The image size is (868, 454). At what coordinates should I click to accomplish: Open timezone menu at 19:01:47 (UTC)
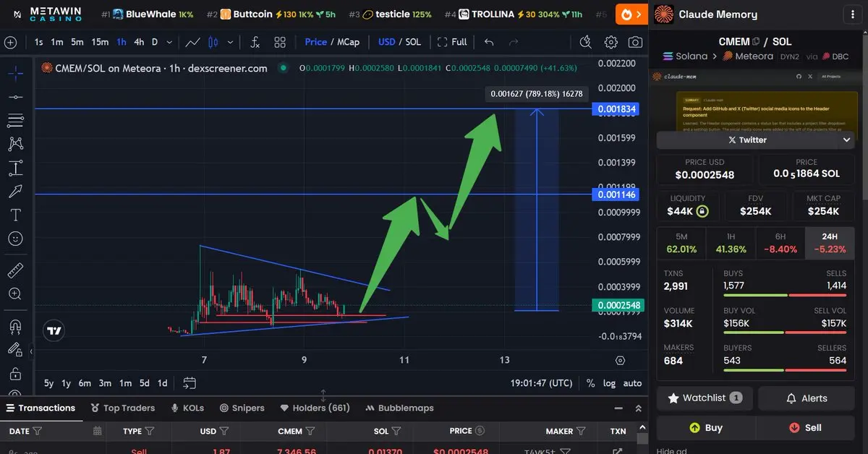coord(541,383)
